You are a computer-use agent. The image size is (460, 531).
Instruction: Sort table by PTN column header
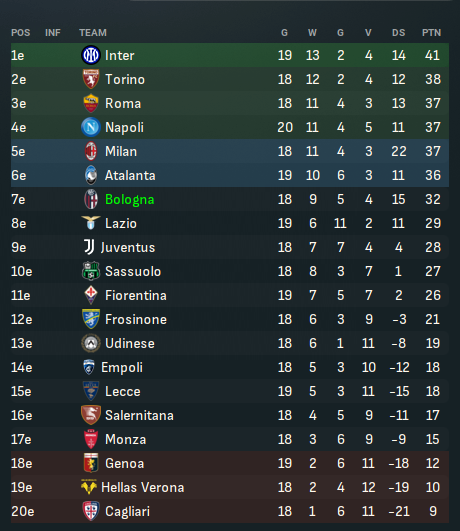pyautogui.click(x=431, y=33)
